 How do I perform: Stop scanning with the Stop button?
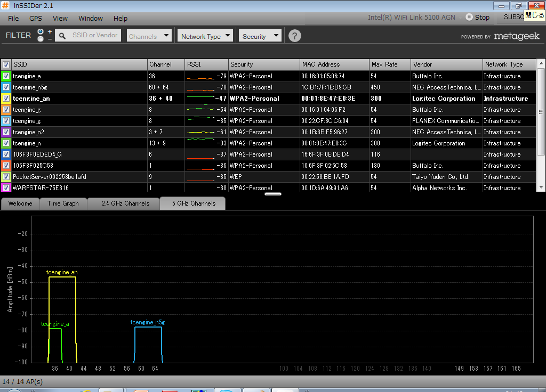point(478,18)
